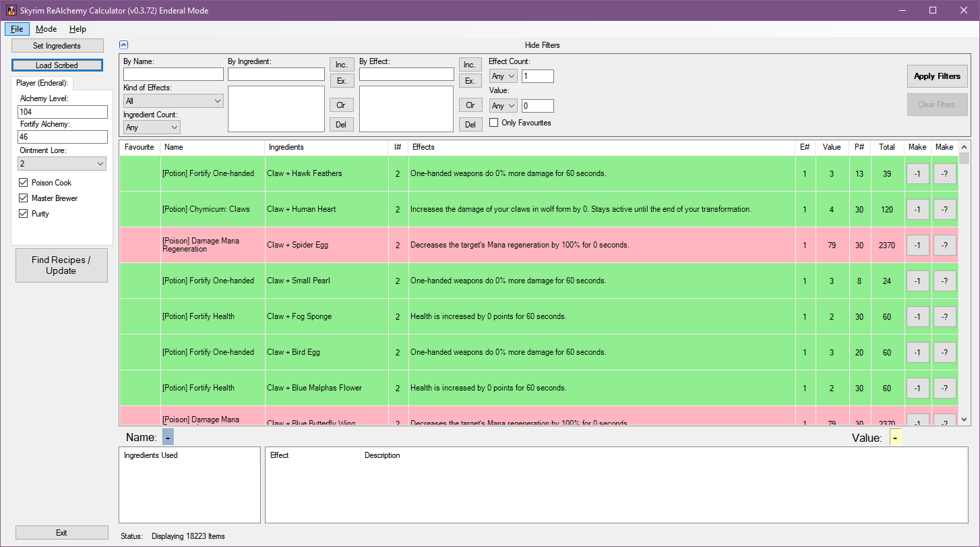Focus the Fortify Alchemy field
This screenshot has height=547, width=980.
coord(63,137)
